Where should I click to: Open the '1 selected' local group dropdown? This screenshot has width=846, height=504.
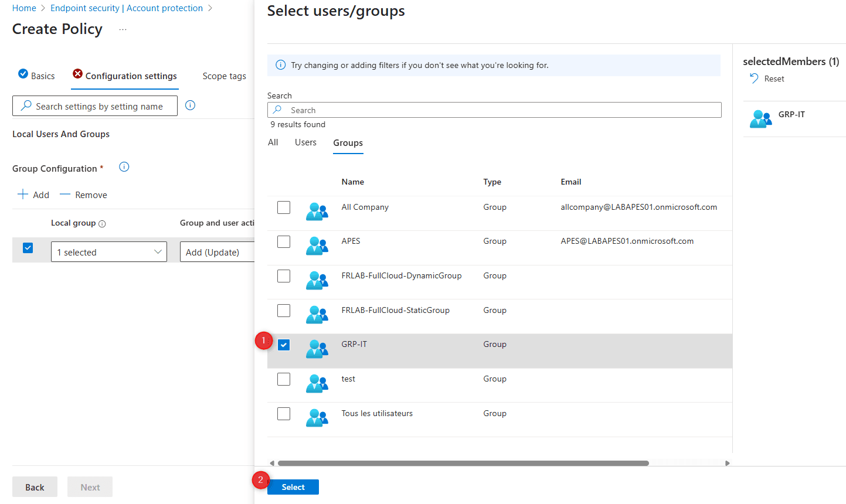pyautogui.click(x=109, y=252)
